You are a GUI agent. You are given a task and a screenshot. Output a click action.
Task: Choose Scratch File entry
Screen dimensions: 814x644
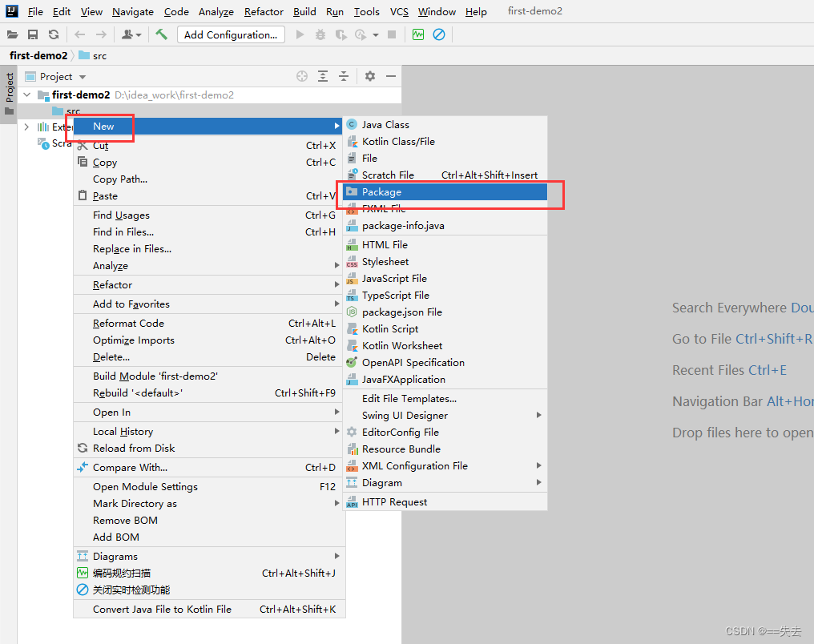coord(445,175)
